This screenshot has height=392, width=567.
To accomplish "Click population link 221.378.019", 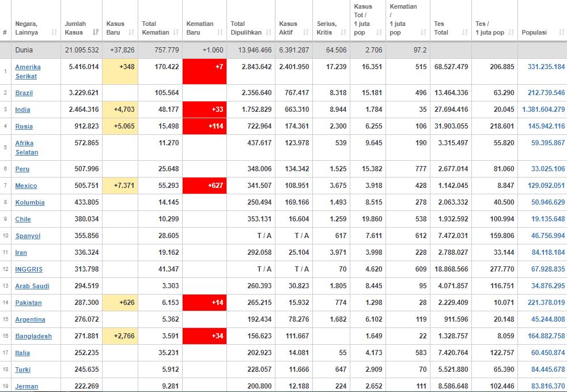I will (x=546, y=302).
